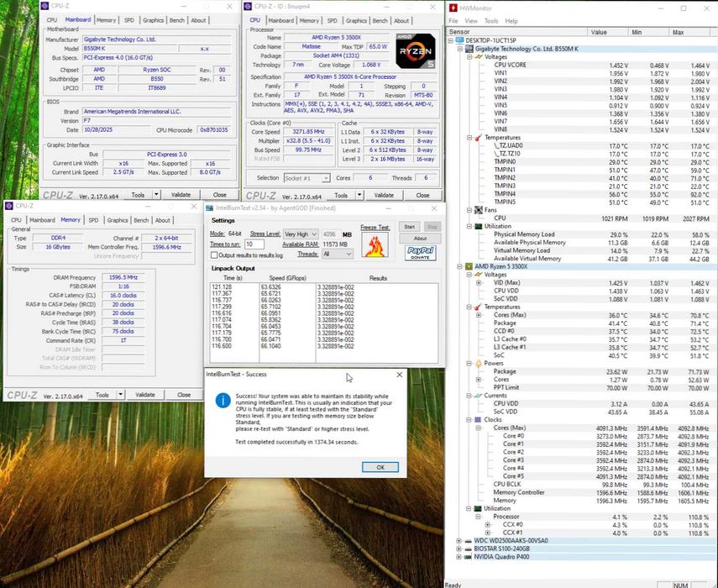Screen dimensions: 718x588
Task: Close the IntelBurnTest Success dialog with X
Action: 399,375
